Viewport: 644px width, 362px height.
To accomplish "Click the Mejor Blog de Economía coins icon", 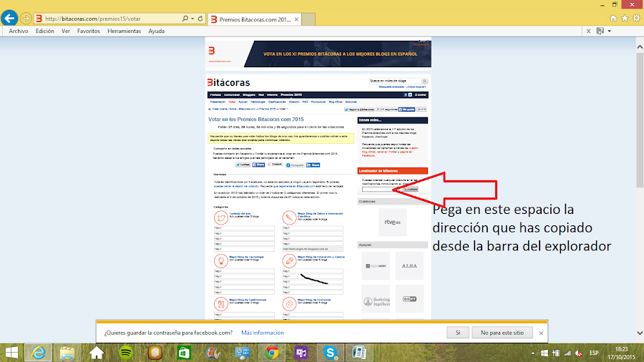I will 289,304.
